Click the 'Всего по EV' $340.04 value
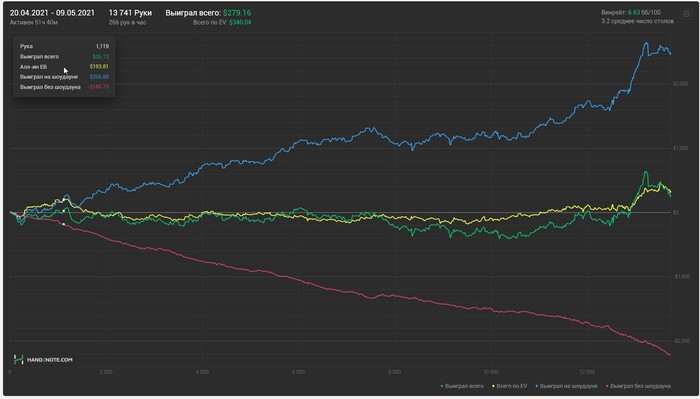 click(240, 22)
